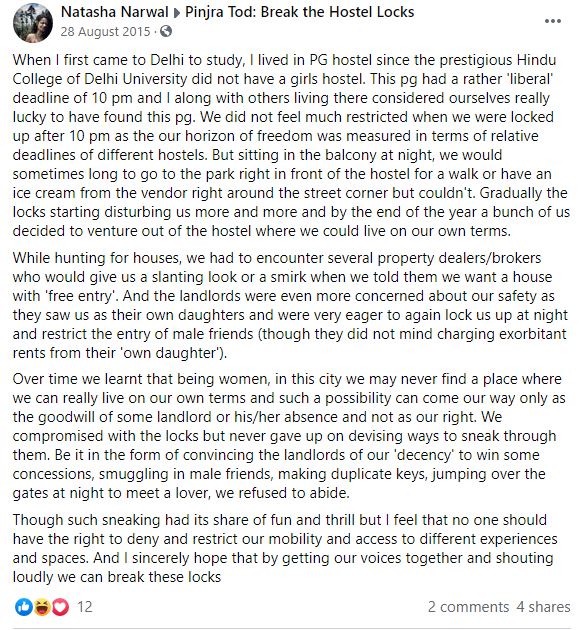The image size is (587, 630).
Task: Click the quoted word 'liberal' in the post
Action: click(x=531, y=79)
